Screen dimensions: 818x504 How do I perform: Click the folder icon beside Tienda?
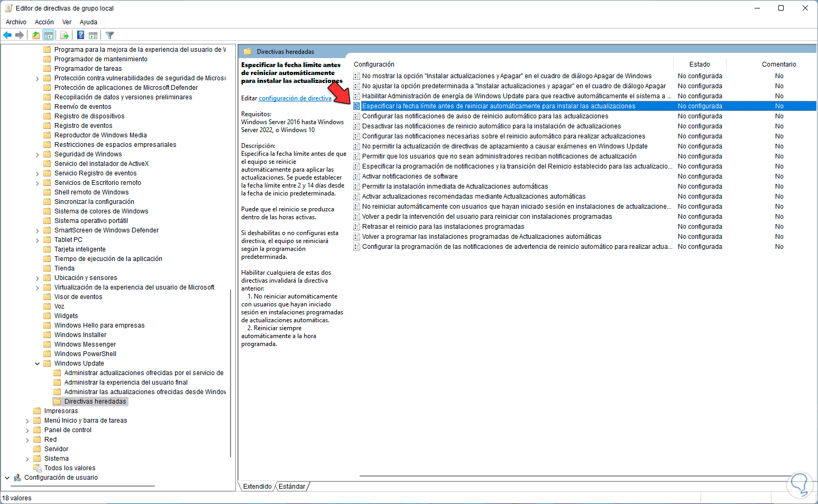[x=47, y=268]
